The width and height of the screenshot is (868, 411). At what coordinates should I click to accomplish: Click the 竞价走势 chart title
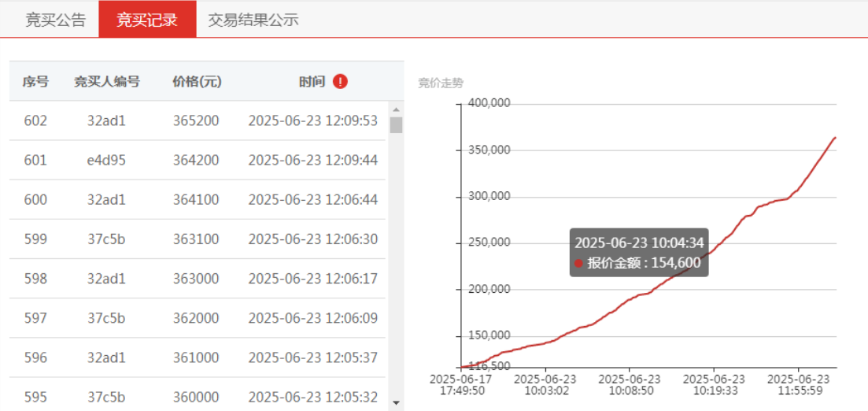(441, 83)
